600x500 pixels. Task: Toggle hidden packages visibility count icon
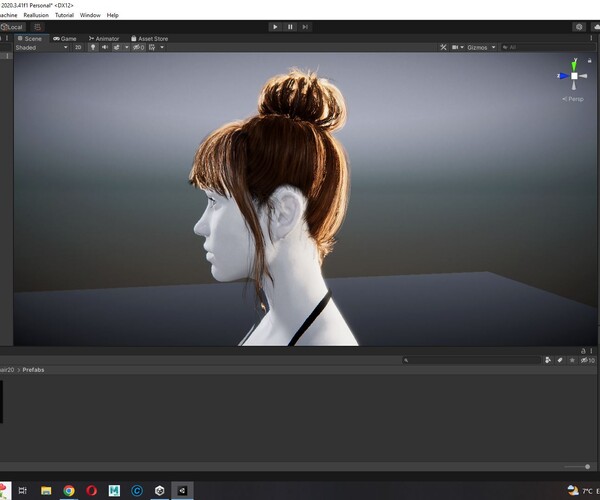tap(587, 360)
